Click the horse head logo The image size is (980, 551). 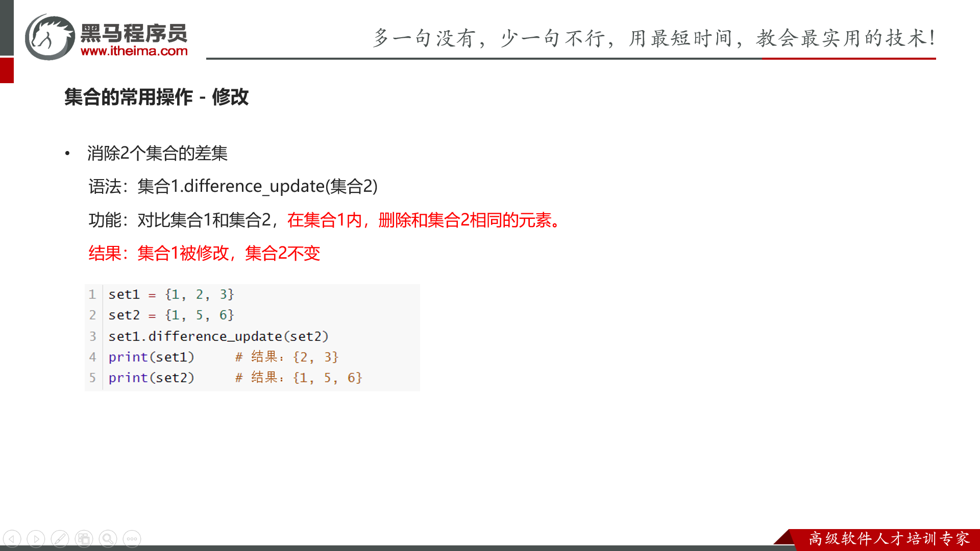pos(50,37)
